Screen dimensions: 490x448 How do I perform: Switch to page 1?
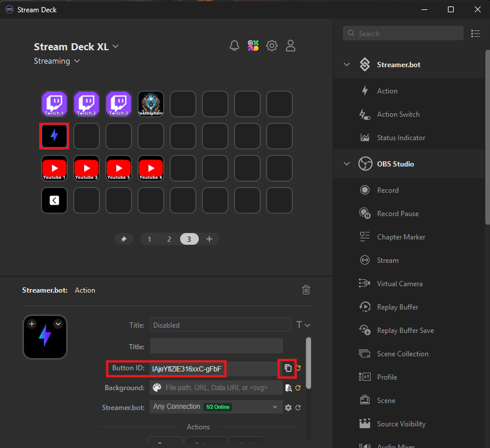click(149, 239)
